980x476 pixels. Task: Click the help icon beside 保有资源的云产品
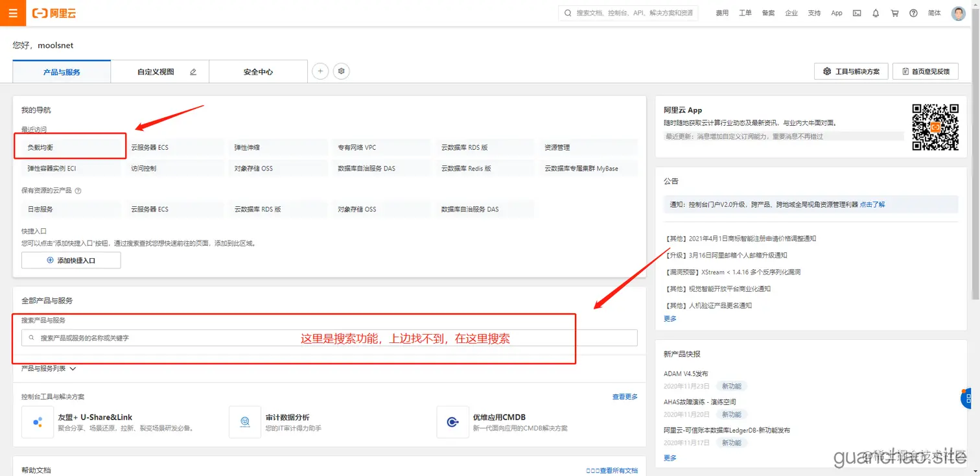pos(78,191)
